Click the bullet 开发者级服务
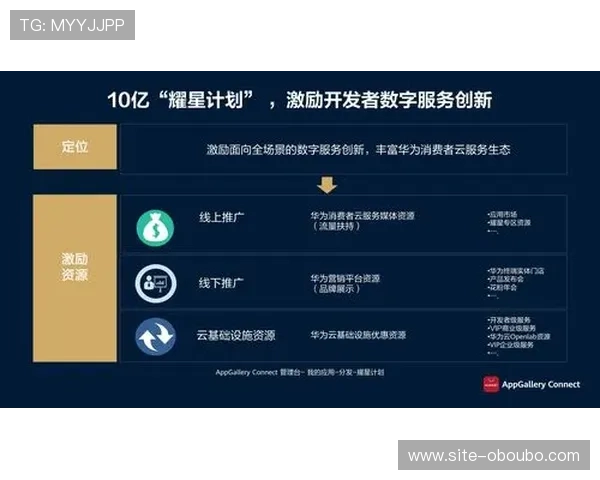This screenshot has height=480, width=600. pyautogui.click(x=509, y=320)
